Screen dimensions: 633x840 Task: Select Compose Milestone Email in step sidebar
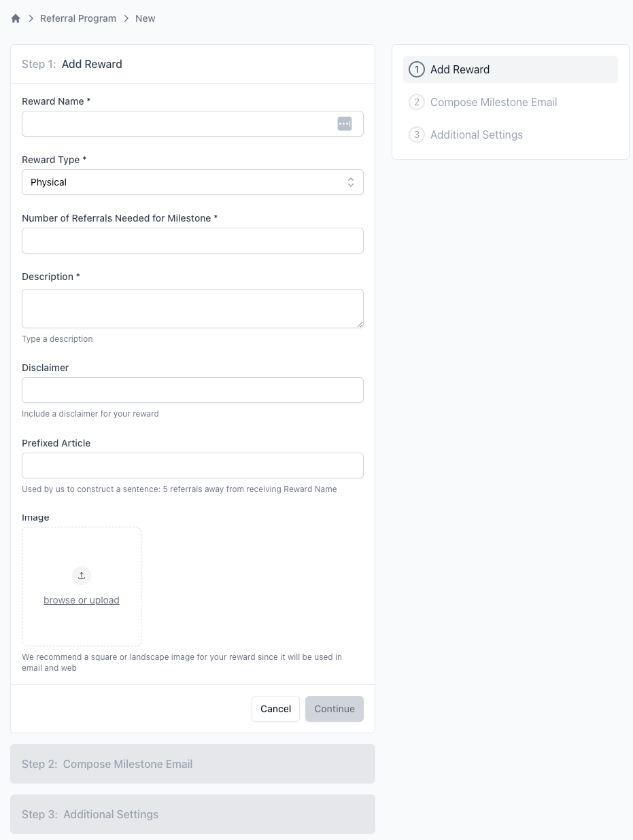tap(494, 102)
